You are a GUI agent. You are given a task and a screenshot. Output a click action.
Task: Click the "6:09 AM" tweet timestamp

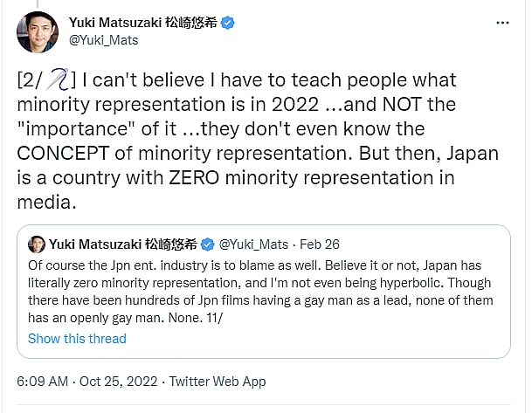pos(43,382)
